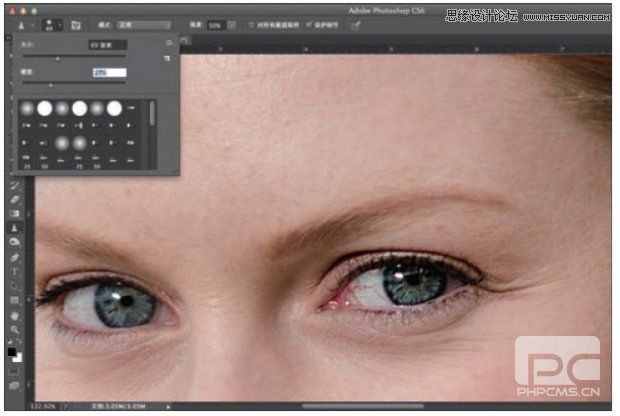Select the Pen tool

(15, 257)
